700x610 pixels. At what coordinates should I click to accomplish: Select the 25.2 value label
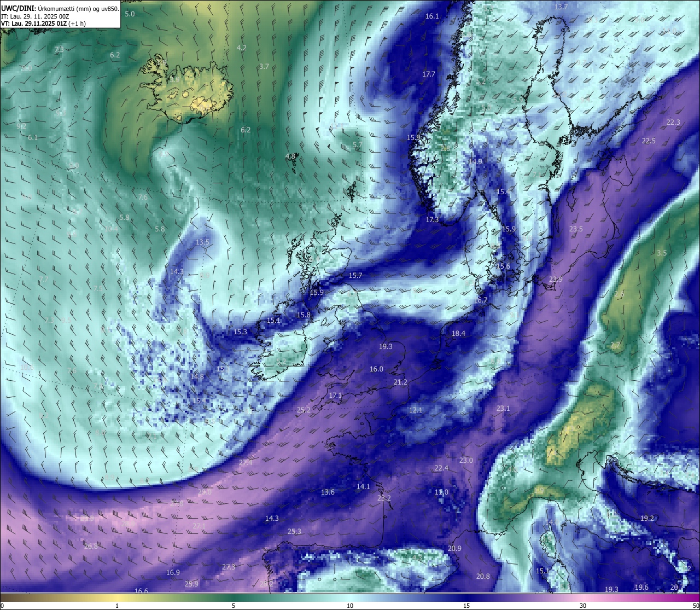[304, 410]
